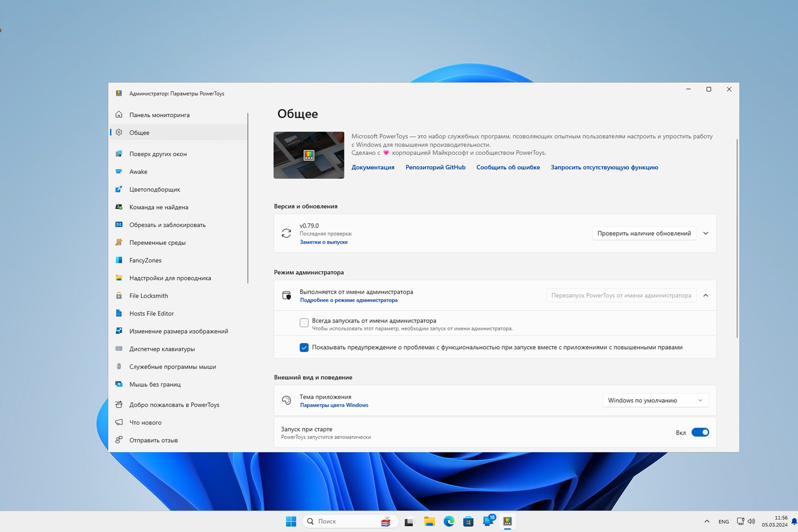Click the Надстройки для проводника folder icon
The width and height of the screenshot is (798, 532).
119,278
